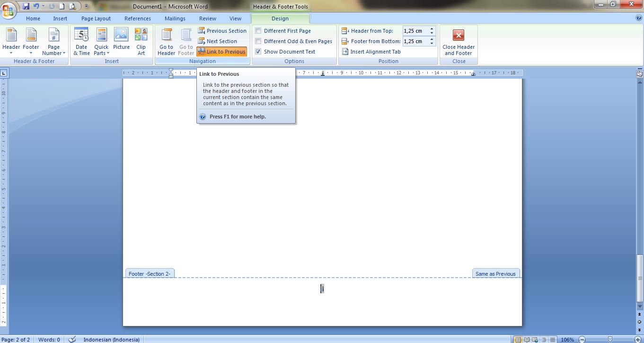644x343 pixels.
Task: Open the View tab
Action: (235, 18)
